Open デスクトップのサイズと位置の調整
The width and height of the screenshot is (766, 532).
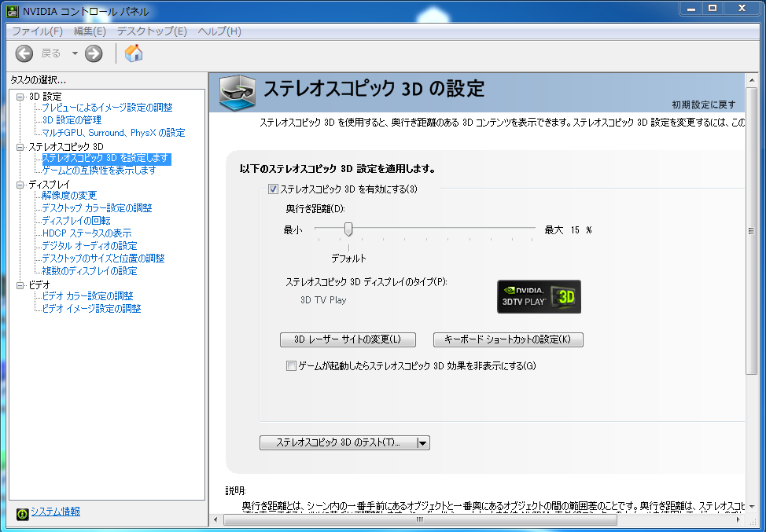coord(103,259)
